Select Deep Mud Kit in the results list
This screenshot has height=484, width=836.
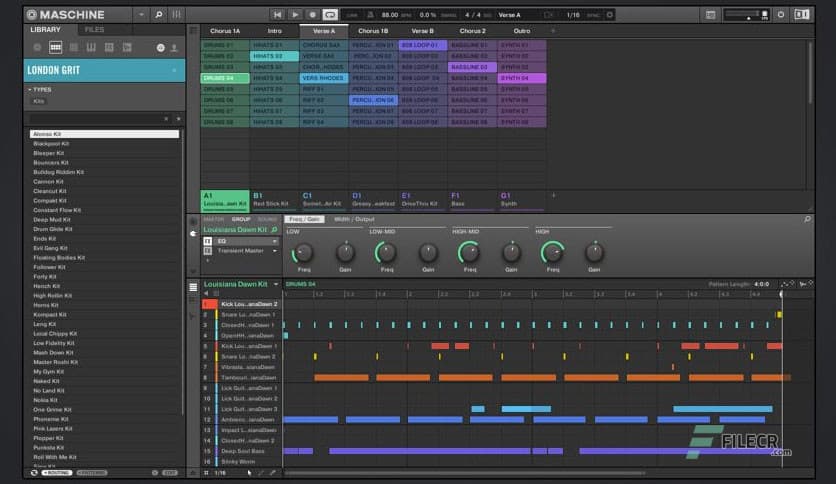104,220
